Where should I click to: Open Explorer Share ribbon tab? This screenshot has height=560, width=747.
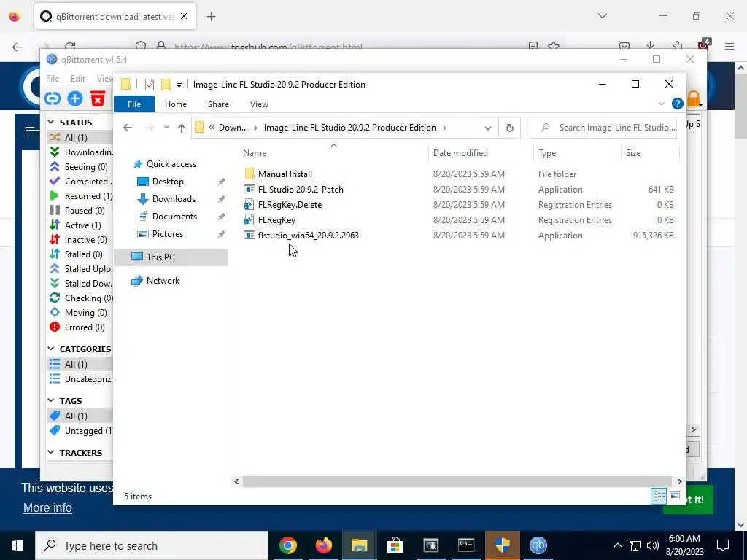pos(218,104)
